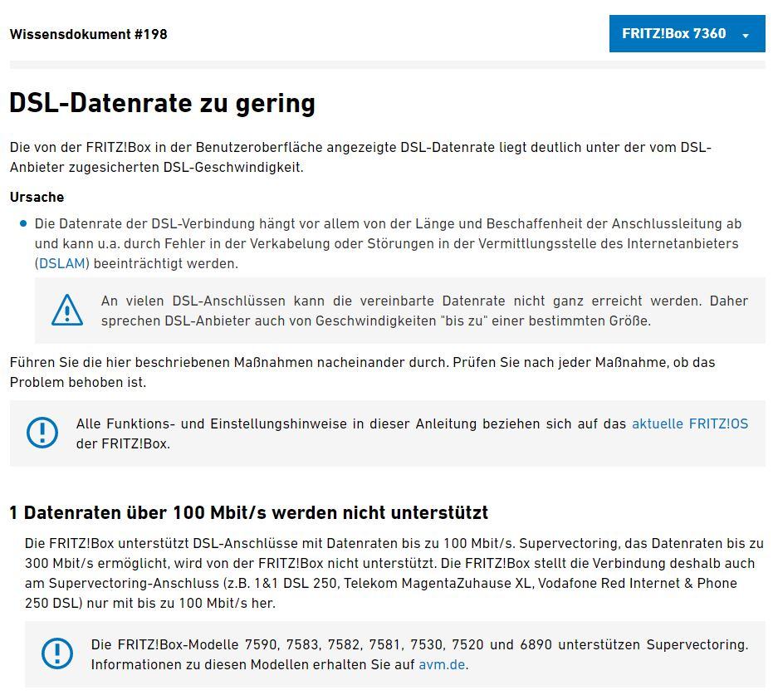Image resolution: width=778 pixels, height=700 pixels.
Task: Click the info circle icon beside Funktions- und Einstellungshinweise
Action: (42, 433)
